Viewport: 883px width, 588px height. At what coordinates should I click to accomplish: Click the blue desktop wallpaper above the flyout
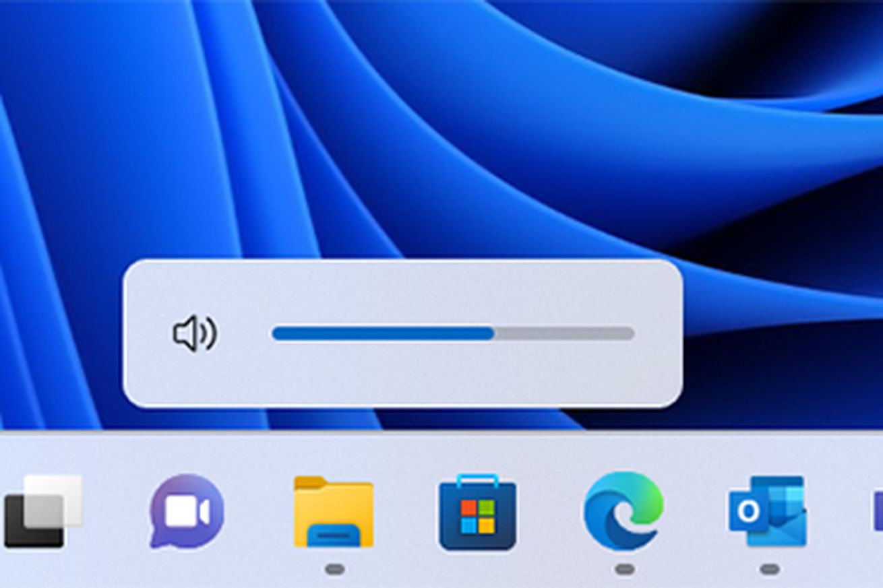[x=404, y=135]
